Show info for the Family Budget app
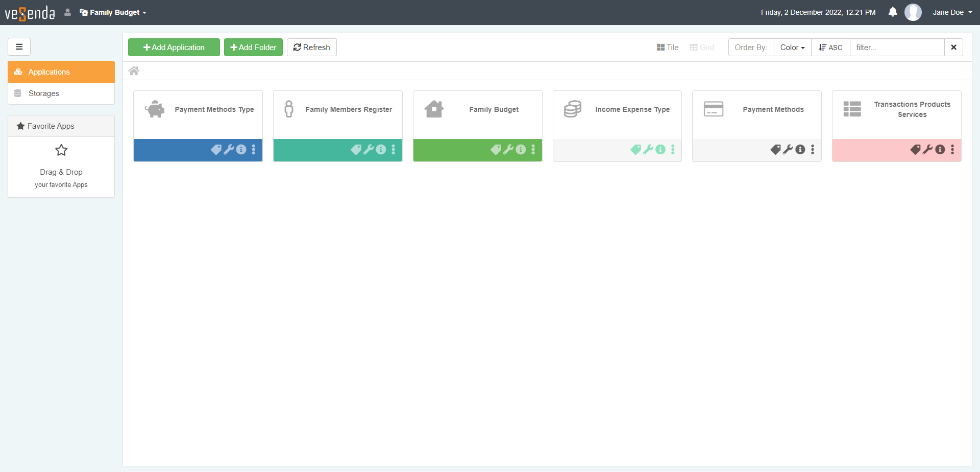This screenshot has height=472, width=980. [x=521, y=150]
